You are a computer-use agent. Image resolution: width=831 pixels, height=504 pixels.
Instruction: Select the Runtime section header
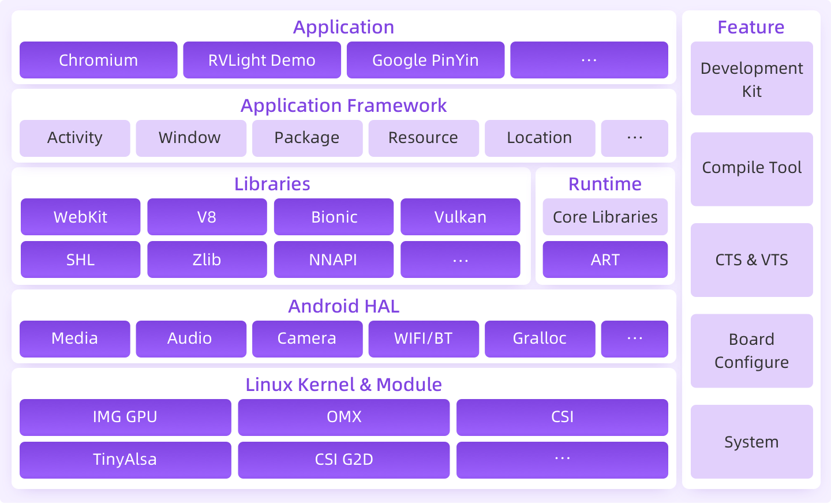coord(605,184)
